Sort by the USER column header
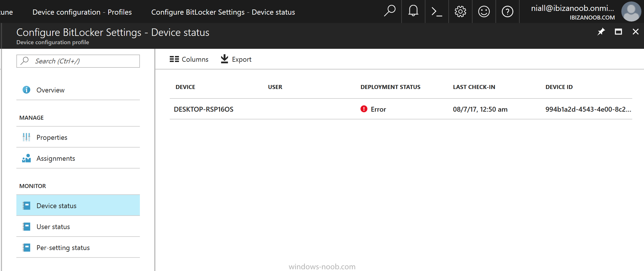 [275, 87]
